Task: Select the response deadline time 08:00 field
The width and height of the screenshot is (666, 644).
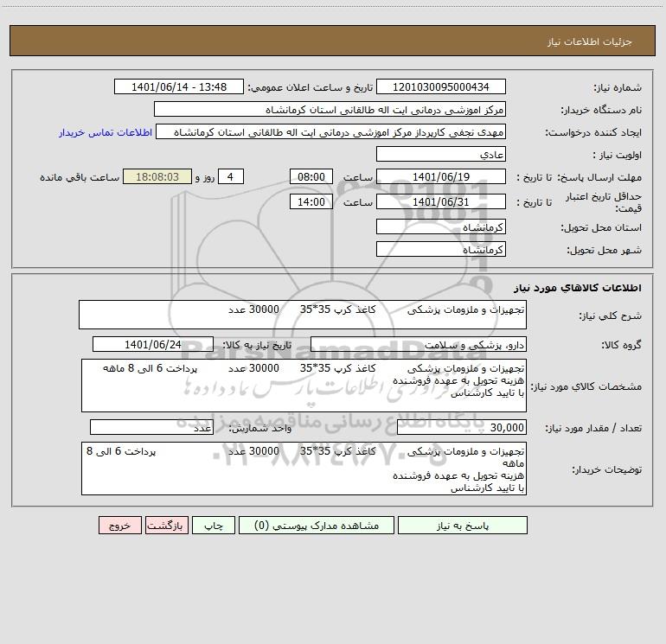Action: [311, 176]
